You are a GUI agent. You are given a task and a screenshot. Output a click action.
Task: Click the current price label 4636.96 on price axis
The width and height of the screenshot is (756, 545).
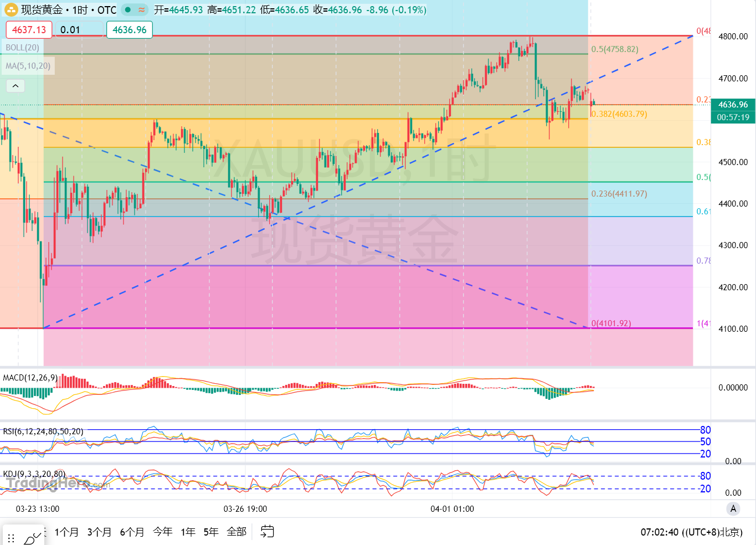(733, 105)
